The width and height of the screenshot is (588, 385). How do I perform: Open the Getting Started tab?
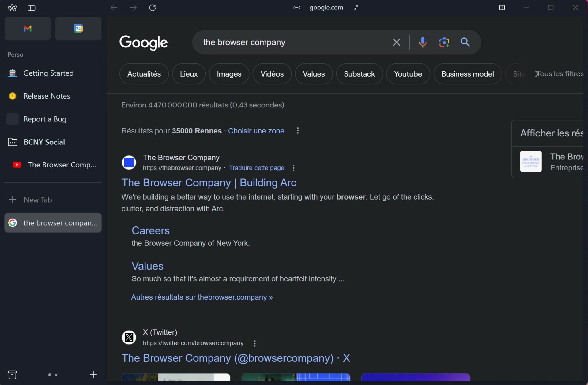(53, 73)
